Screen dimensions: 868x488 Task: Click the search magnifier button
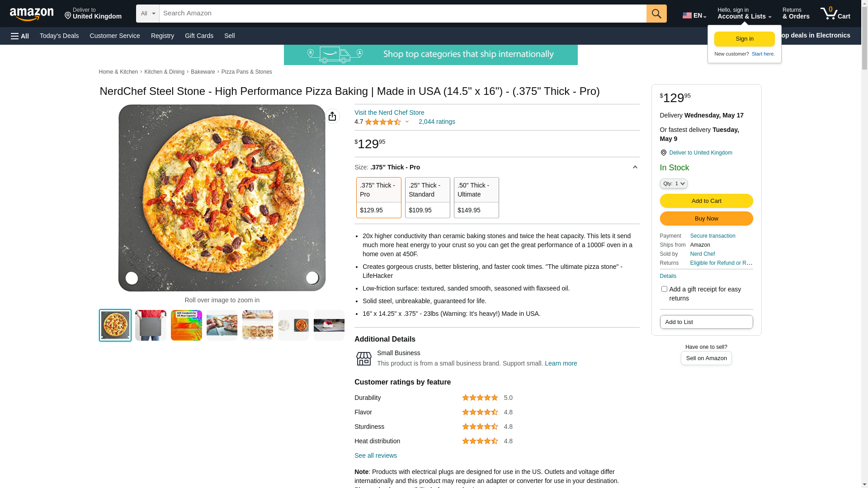pos(656,14)
